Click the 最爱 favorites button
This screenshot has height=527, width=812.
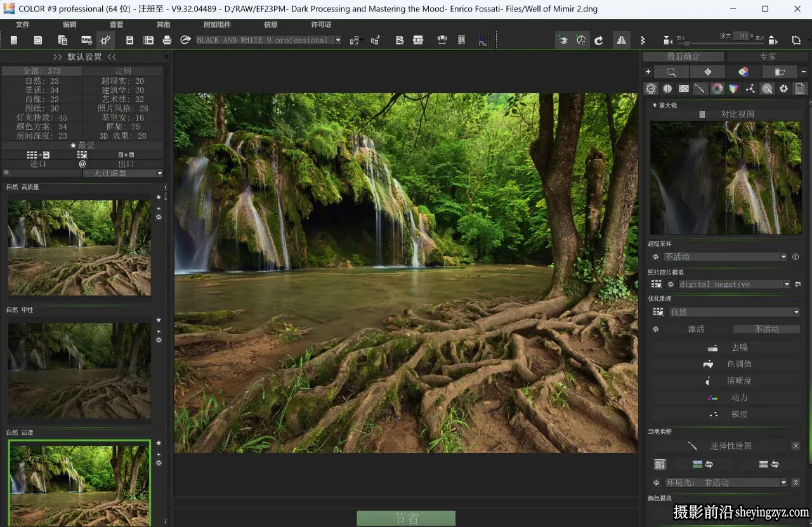click(82, 145)
